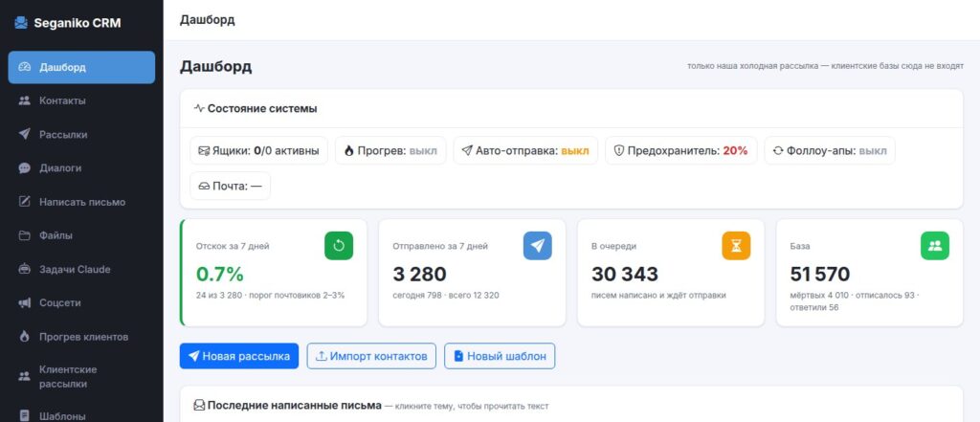980x422 pixels.
Task: Click the Seganiko CRM title text
Action: [x=78, y=23]
